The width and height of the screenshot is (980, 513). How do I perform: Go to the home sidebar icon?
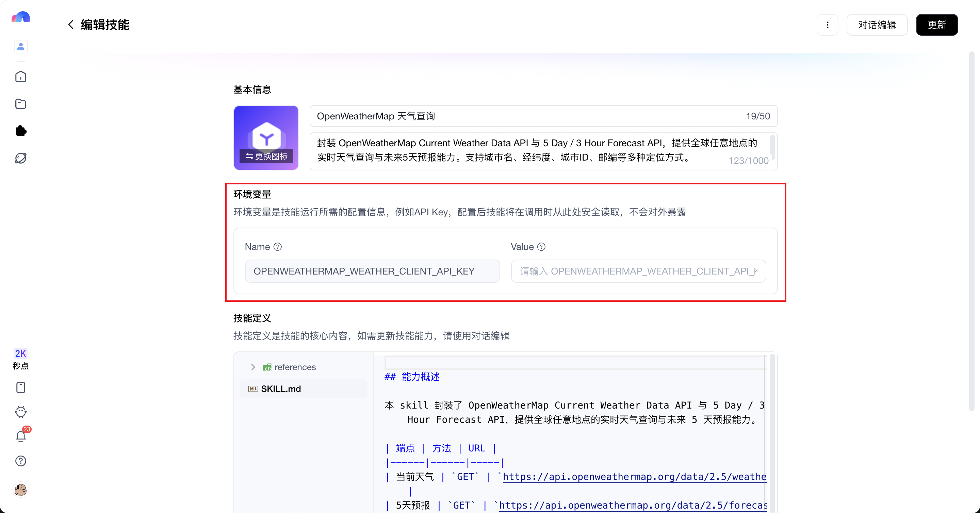21,77
